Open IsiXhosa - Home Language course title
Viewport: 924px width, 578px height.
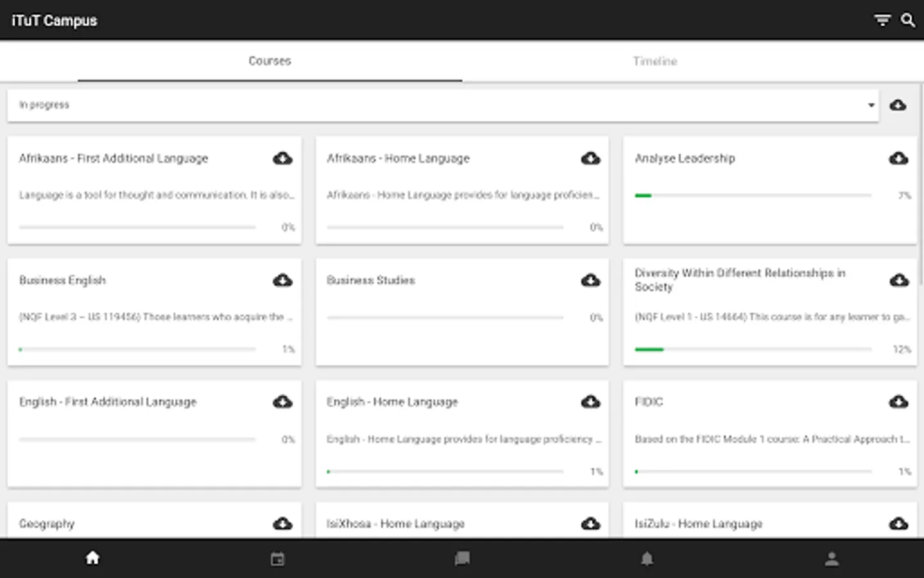[x=395, y=523]
